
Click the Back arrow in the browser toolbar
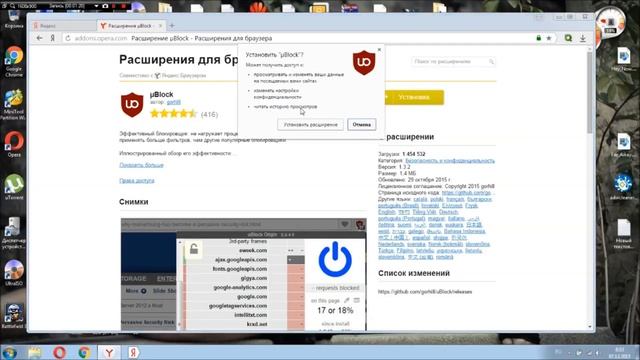40,38
